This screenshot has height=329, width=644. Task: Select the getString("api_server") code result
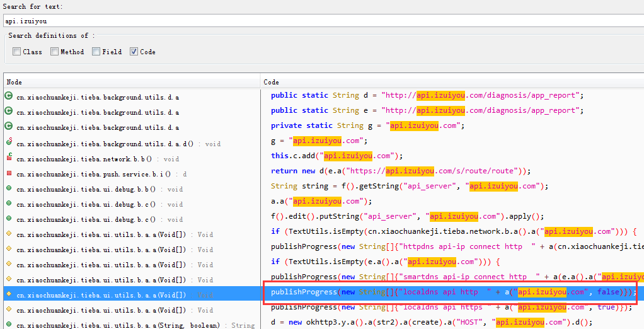click(x=410, y=186)
